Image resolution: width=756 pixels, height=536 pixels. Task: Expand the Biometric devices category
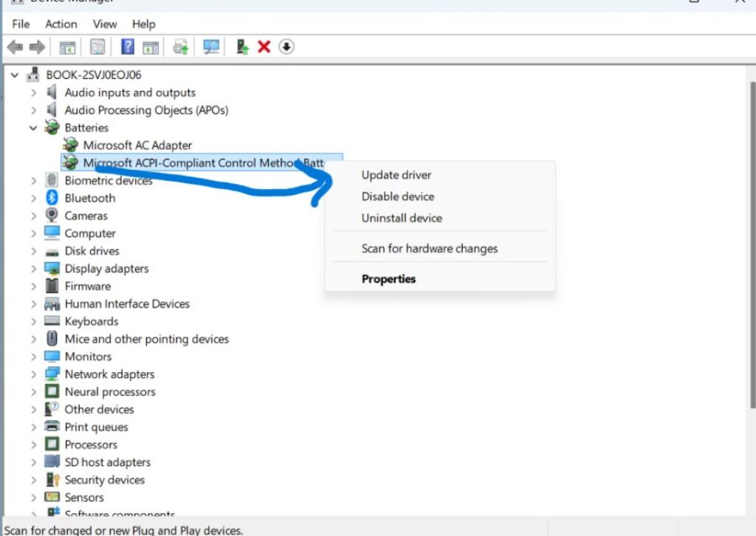[33, 181]
